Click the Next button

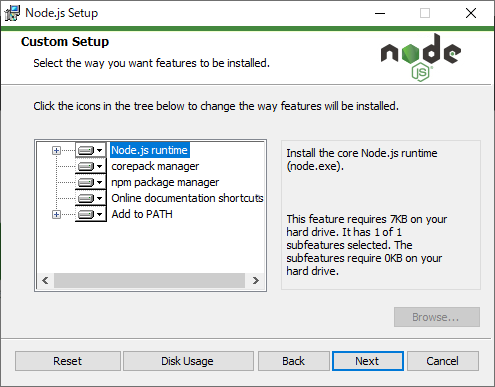[368, 361]
